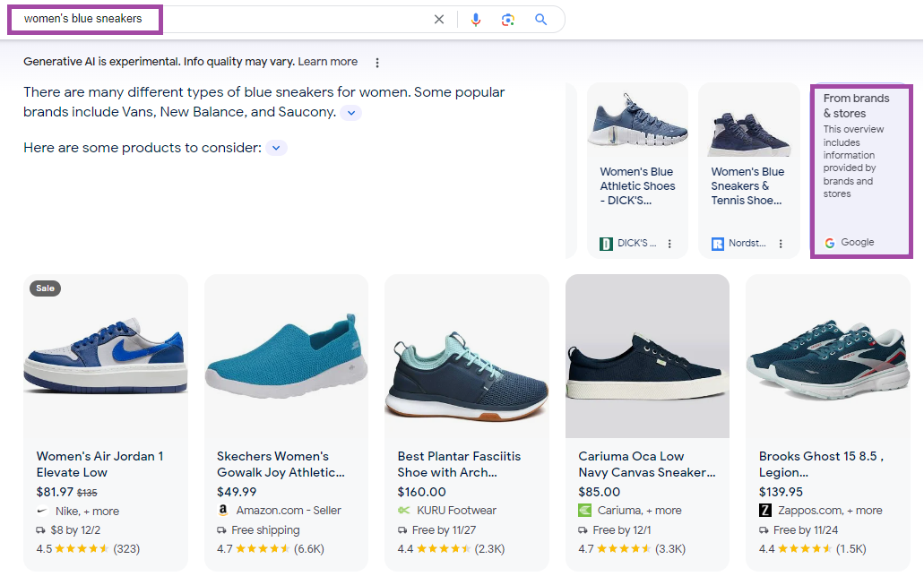
Task: Click the 4.7 rating with 3.3K reviews
Action: click(632, 549)
